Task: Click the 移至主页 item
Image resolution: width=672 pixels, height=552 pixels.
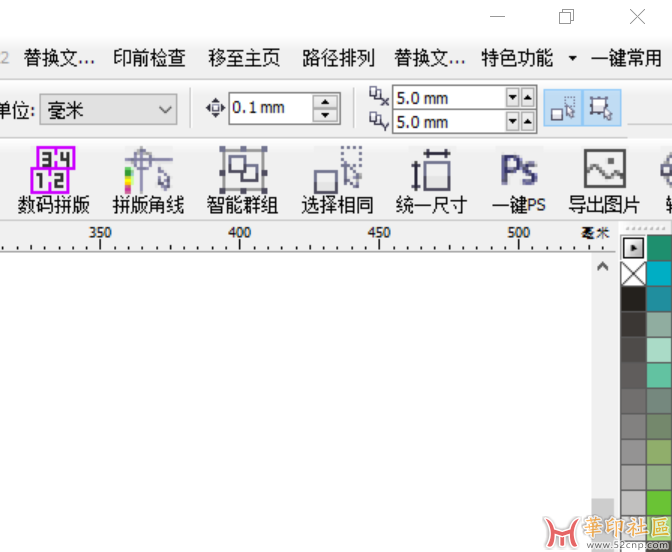Action: coord(244,58)
